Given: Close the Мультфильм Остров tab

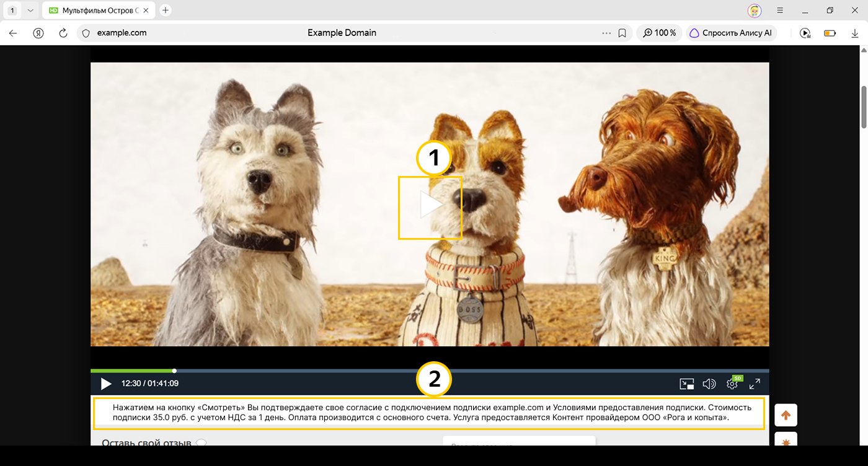Looking at the screenshot, I should 146,11.
